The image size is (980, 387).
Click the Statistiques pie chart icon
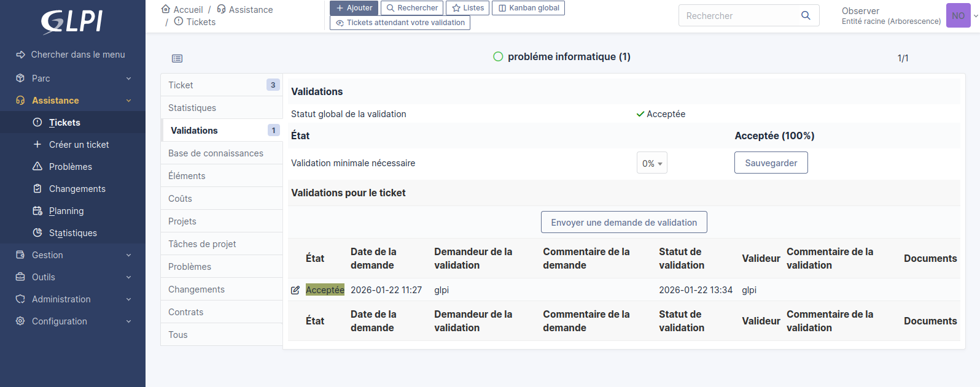[37, 233]
